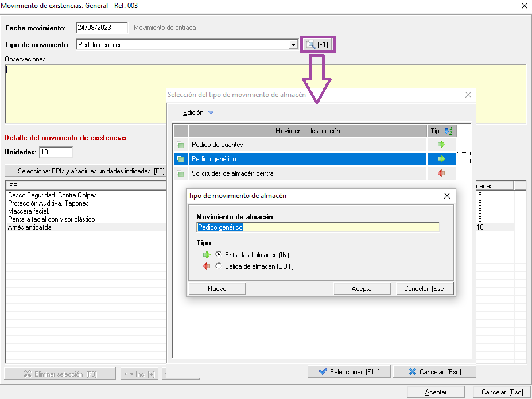Click green arrow icon beside Entrada al almacén
Image resolution: width=532 pixels, height=399 pixels.
207,254
